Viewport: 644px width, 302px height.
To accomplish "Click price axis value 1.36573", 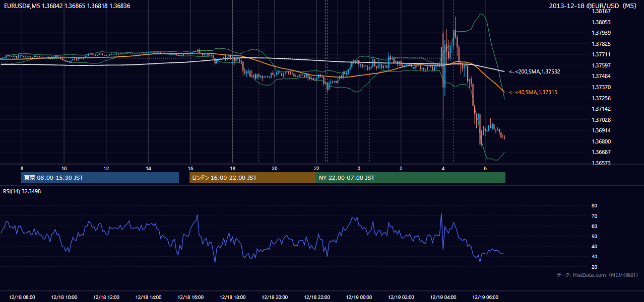I will [x=601, y=163].
